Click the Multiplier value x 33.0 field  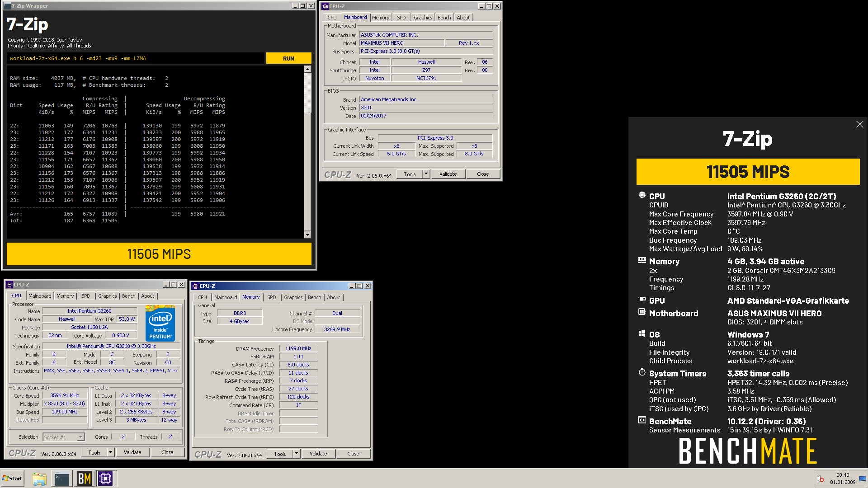pyautogui.click(x=65, y=404)
